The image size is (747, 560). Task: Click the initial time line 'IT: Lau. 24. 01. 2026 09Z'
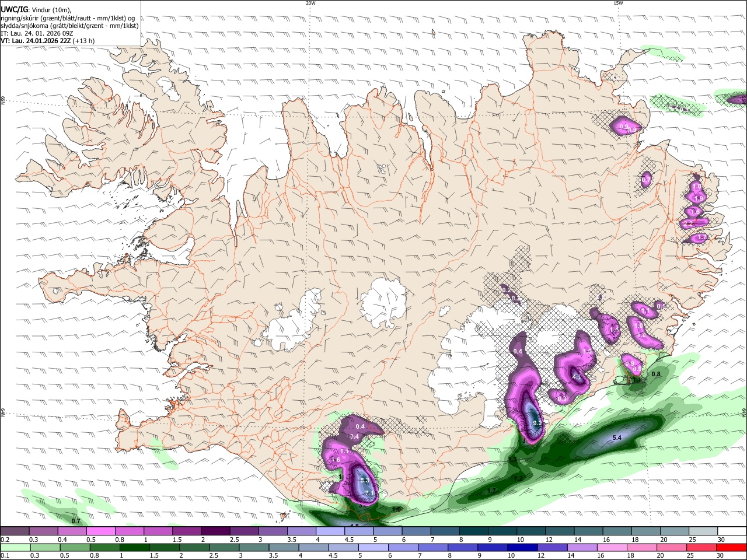tap(37, 33)
